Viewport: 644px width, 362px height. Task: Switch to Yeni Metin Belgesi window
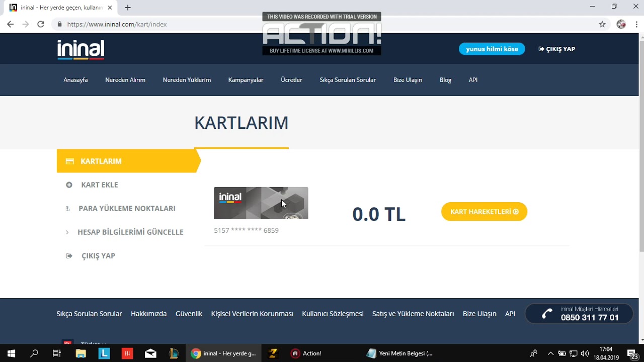tap(400, 353)
